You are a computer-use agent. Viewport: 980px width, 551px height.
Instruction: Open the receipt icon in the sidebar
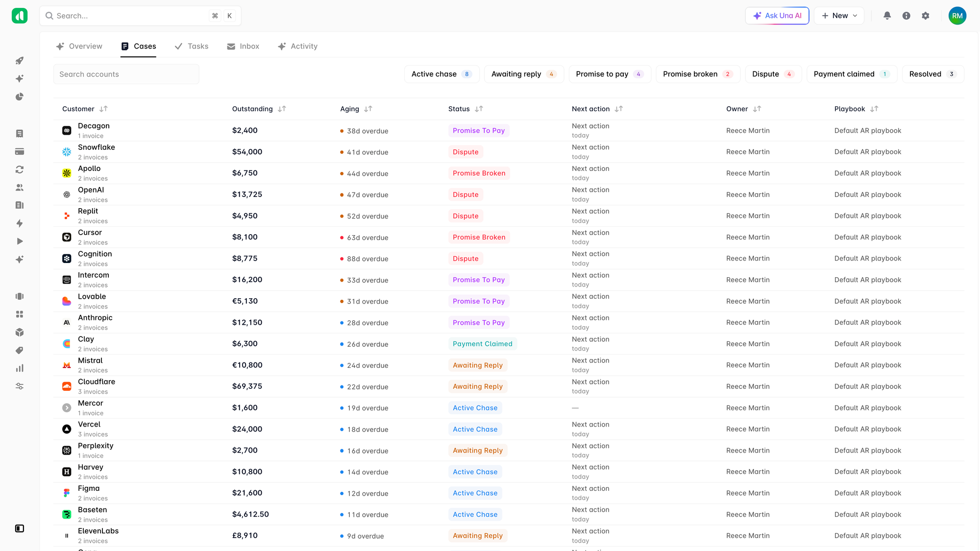(x=20, y=133)
